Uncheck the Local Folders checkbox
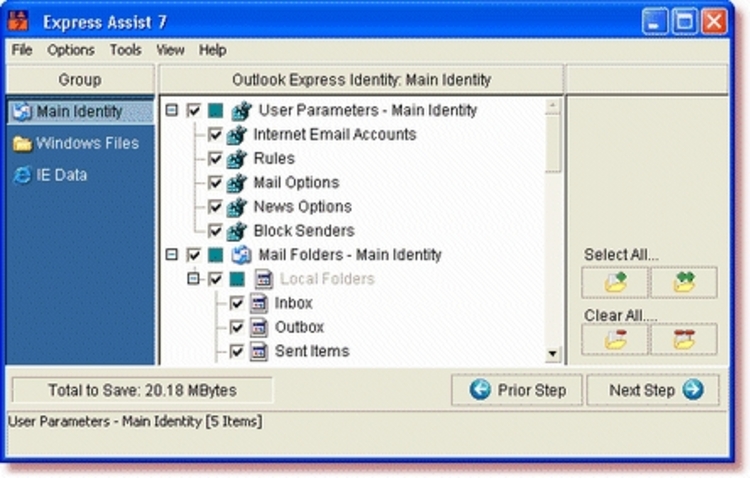 pyautogui.click(x=215, y=279)
